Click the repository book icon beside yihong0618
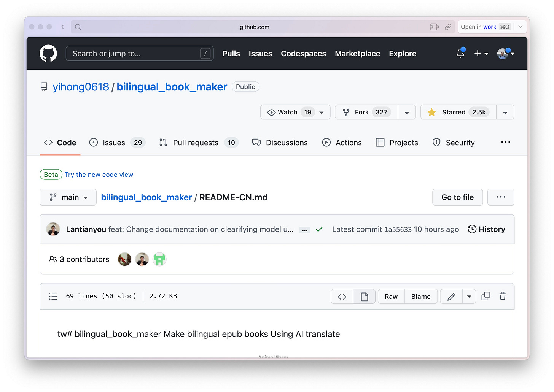554x392 pixels. click(44, 87)
